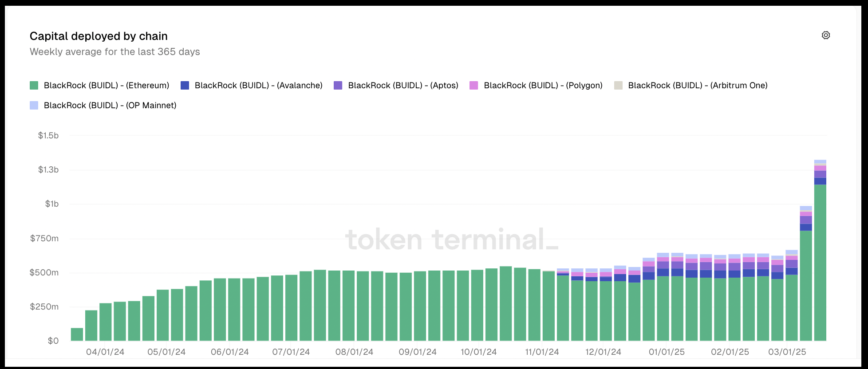868x369 pixels.
Task: Click the dark blue Avalanche legend swatch
Action: pos(185,86)
